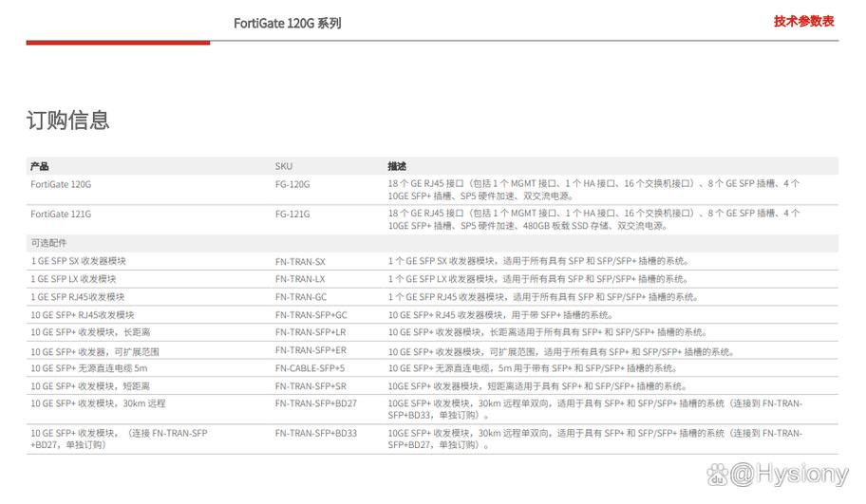Click the description in the FN-TRAN-SFP+BD27 SKU row

(x=594, y=409)
